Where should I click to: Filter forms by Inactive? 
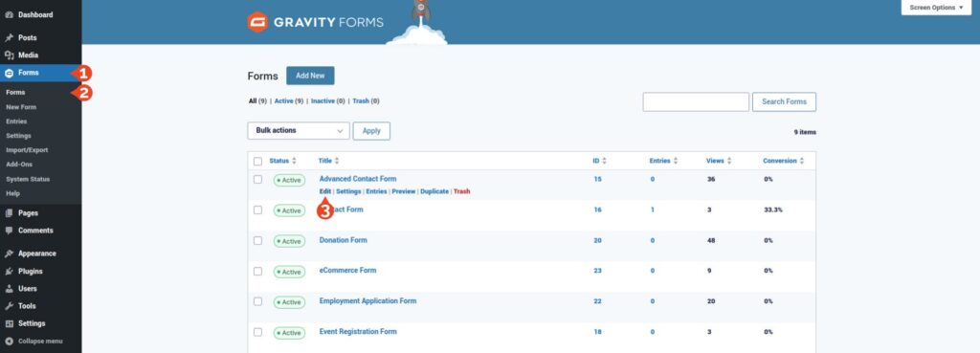(x=327, y=101)
